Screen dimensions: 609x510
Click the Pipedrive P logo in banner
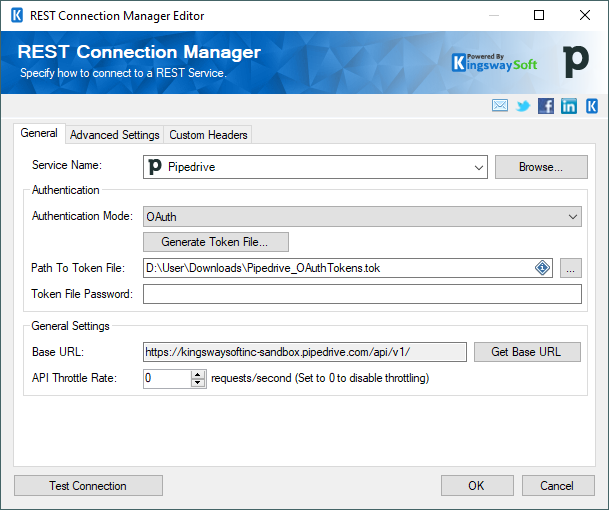(576, 62)
